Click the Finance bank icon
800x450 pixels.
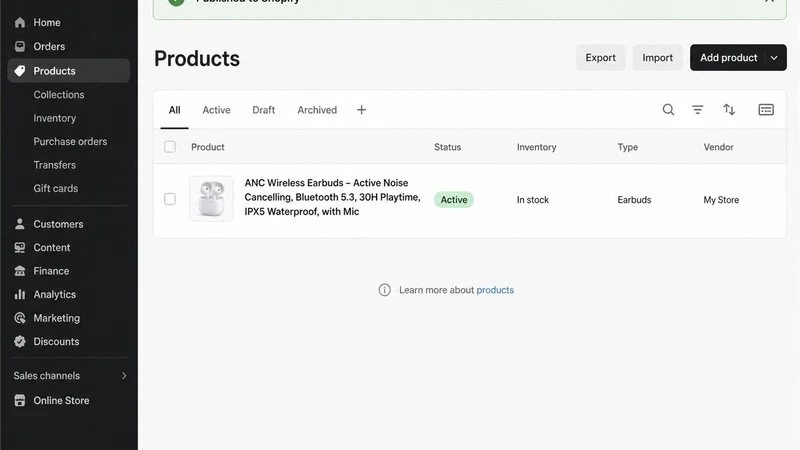coord(20,271)
